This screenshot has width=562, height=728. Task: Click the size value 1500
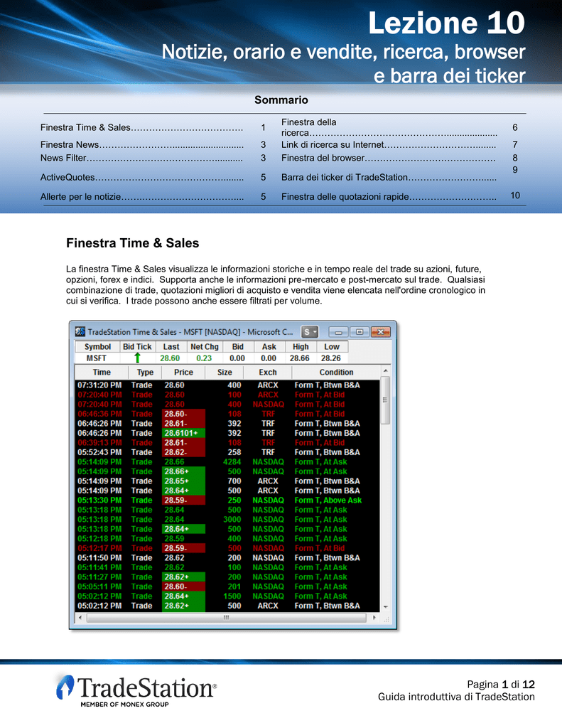tap(232, 596)
